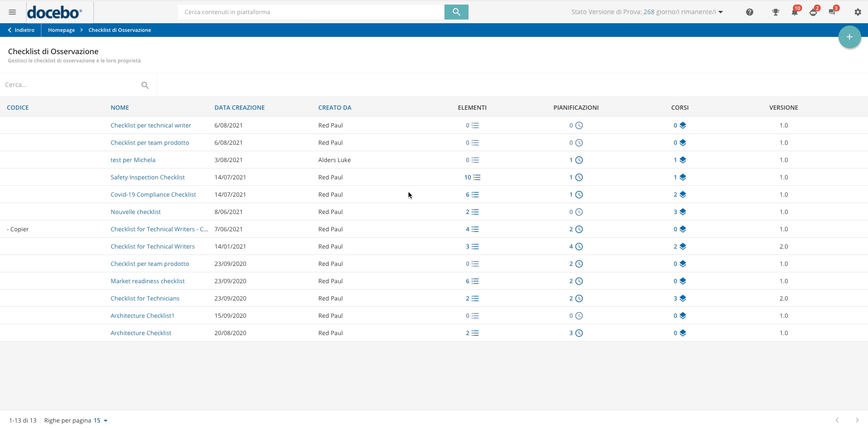Sort table by DATA CREAZIONE column

pos(240,108)
